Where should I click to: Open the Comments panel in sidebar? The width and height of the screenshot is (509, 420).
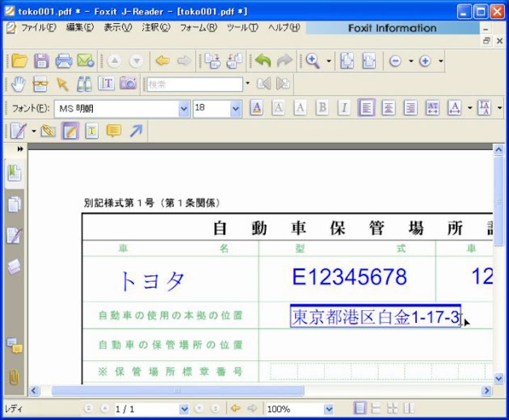pyautogui.click(x=14, y=345)
